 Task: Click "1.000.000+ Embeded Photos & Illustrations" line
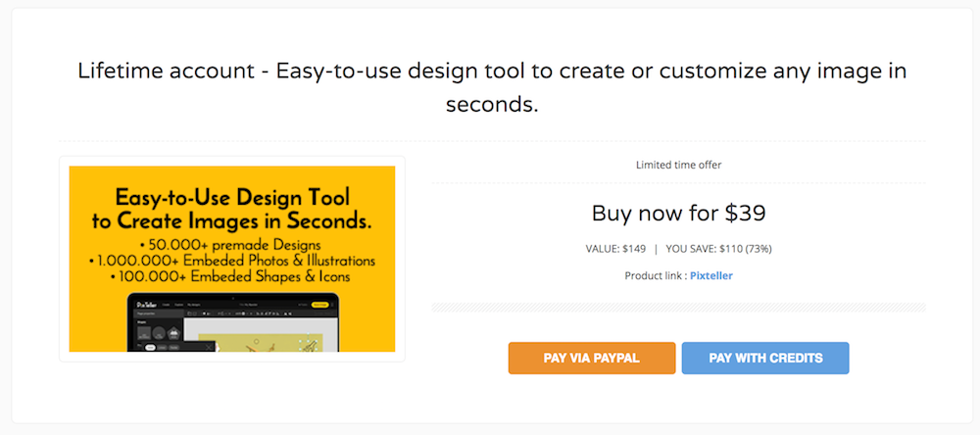click(x=232, y=261)
